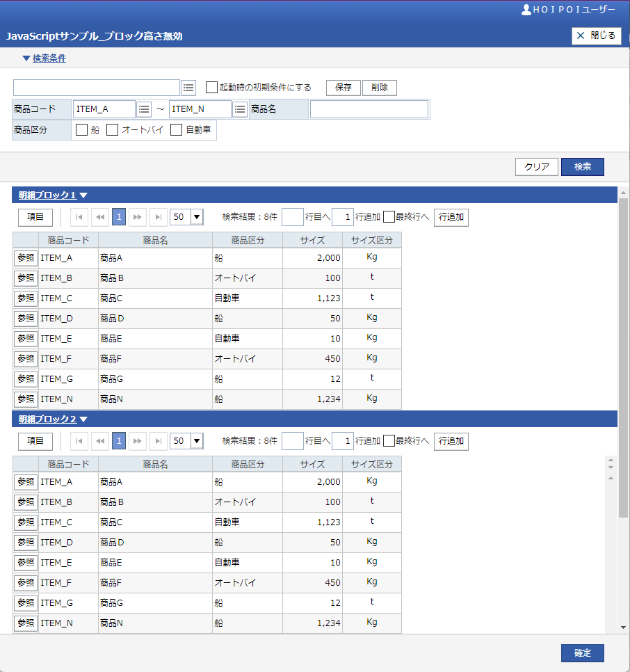
Task: Go to first page in 明細ブロック1
Action: coord(79,217)
